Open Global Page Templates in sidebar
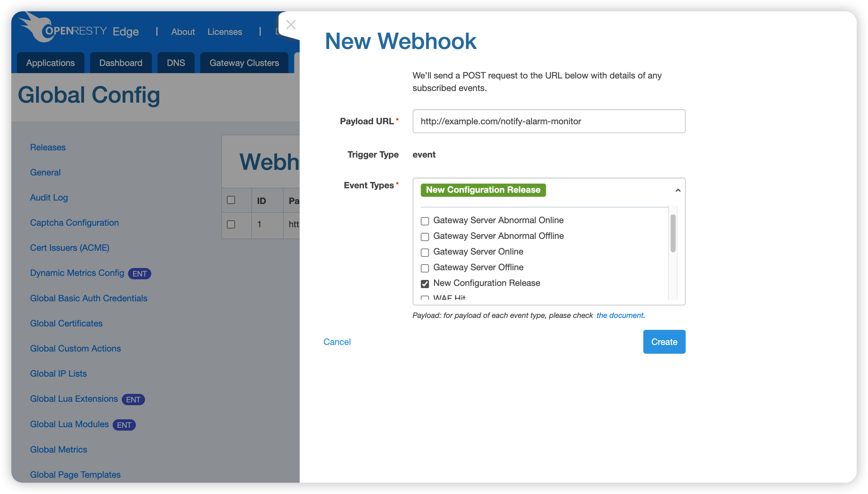868x494 pixels. 75,475
